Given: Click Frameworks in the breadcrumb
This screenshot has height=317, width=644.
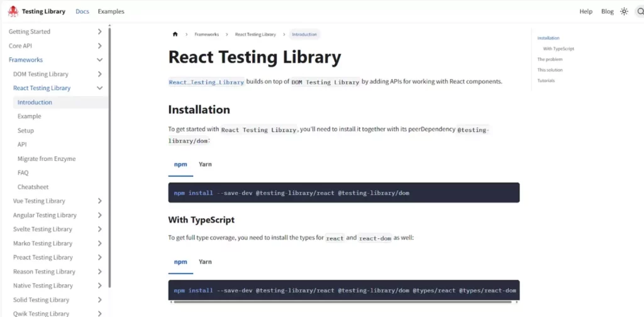Looking at the screenshot, I should [x=206, y=35].
